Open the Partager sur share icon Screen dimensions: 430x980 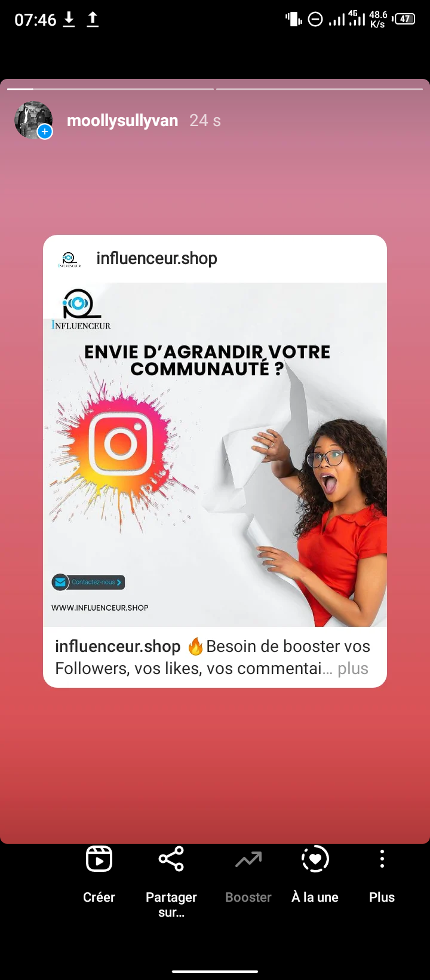click(x=171, y=859)
